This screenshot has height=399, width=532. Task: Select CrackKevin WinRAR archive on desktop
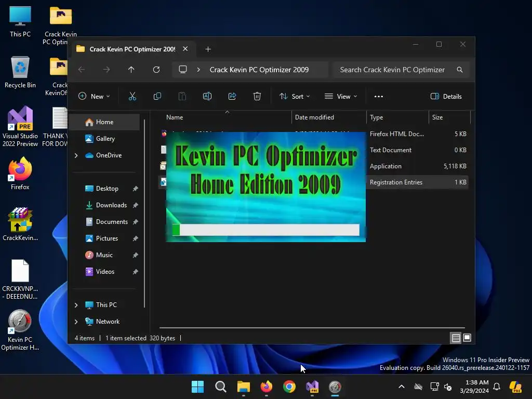pos(20,224)
